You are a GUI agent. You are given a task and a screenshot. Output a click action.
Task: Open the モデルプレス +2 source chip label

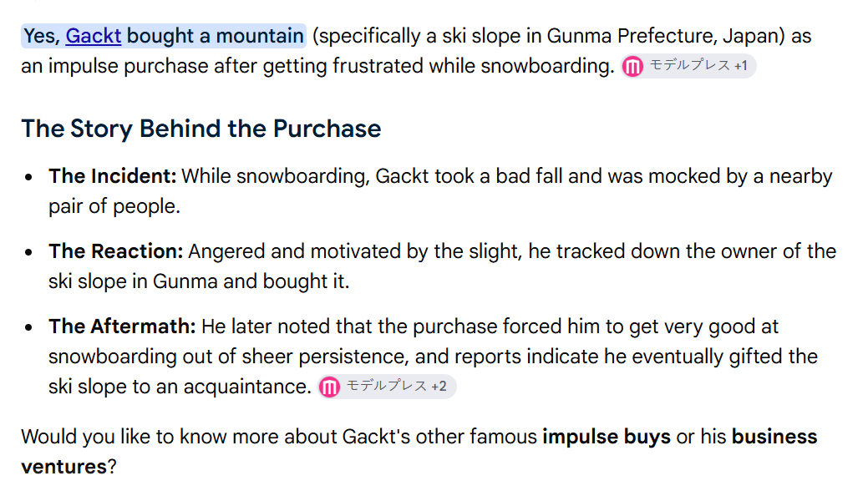(387, 386)
